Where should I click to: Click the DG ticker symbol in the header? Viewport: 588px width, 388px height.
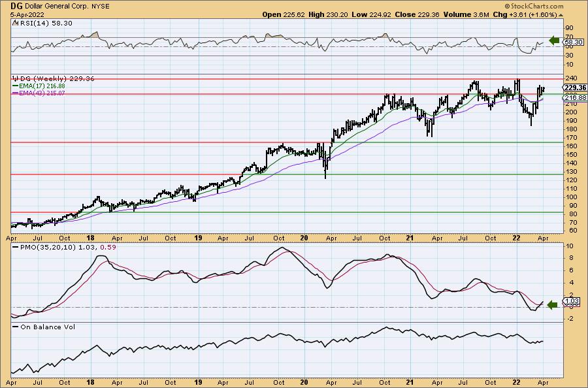[16, 6]
